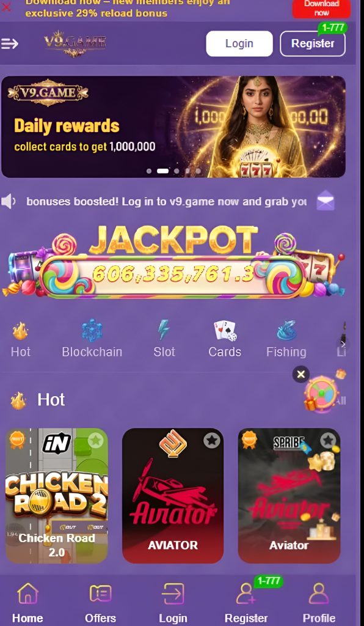364x626 pixels.
Task: Open the hamburger side menu icon
Action: point(10,43)
